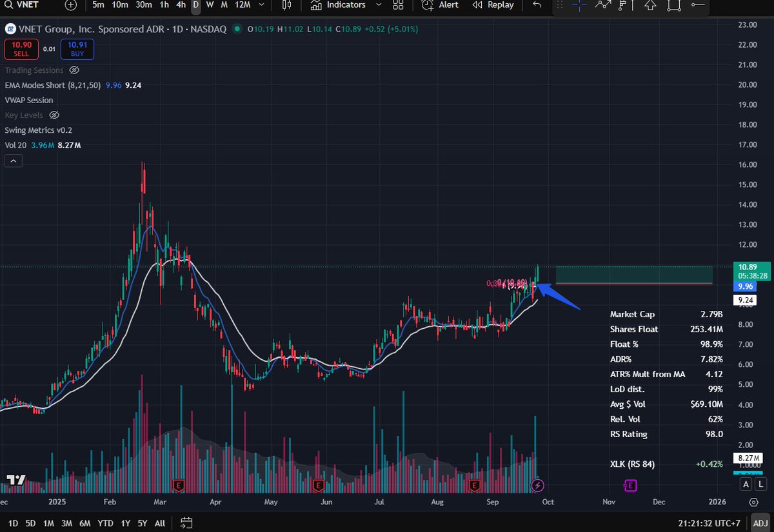774x532 pixels.
Task: Toggle Trading Sessions indicator visibility eye
Action: pyautogui.click(x=74, y=70)
